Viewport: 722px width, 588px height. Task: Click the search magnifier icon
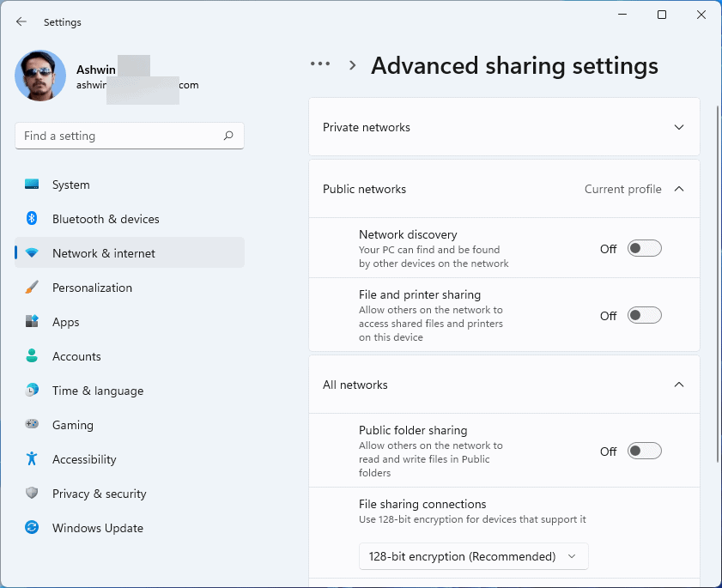(228, 136)
